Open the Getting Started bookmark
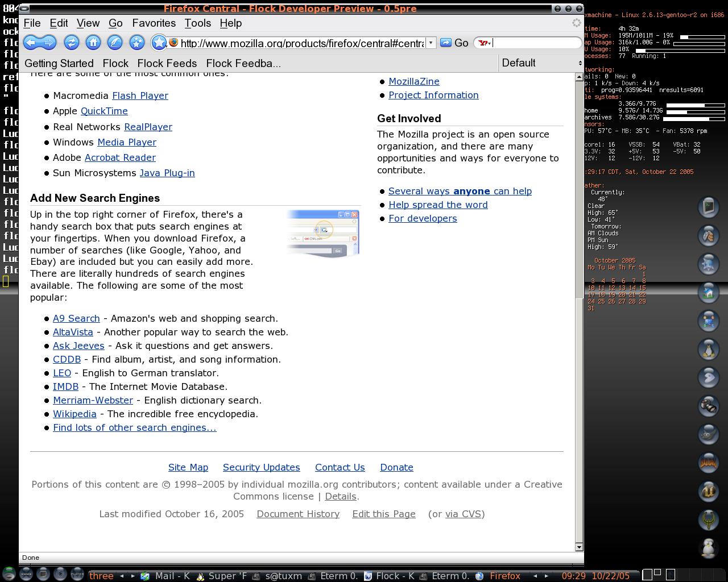The image size is (728, 582). tap(59, 64)
